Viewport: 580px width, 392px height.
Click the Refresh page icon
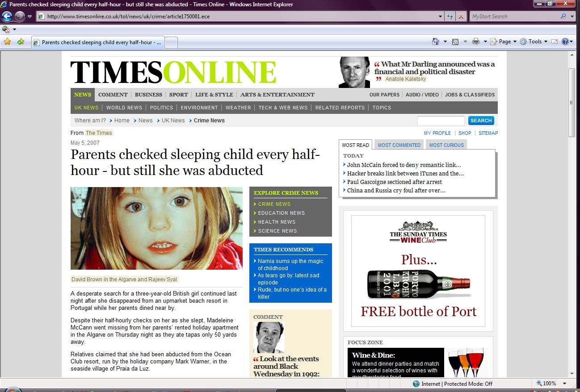450,17
